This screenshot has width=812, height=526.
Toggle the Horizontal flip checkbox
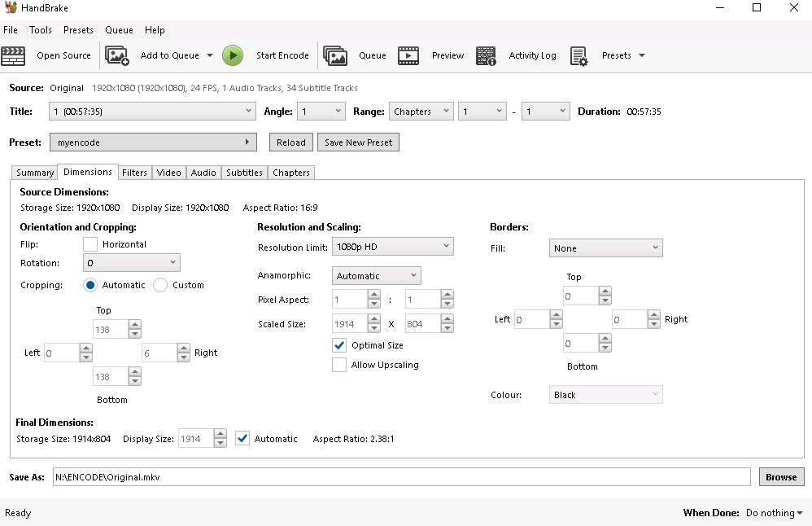(x=90, y=244)
